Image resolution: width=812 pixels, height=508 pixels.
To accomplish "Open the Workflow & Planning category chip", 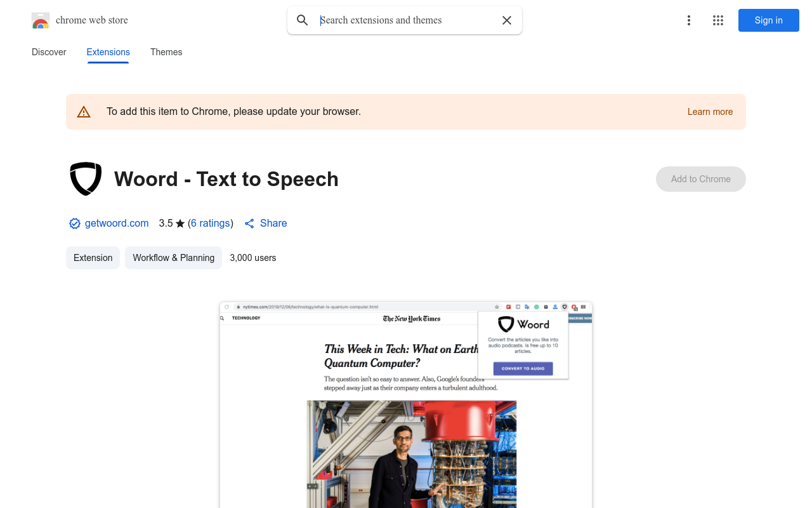I will [x=174, y=258].
